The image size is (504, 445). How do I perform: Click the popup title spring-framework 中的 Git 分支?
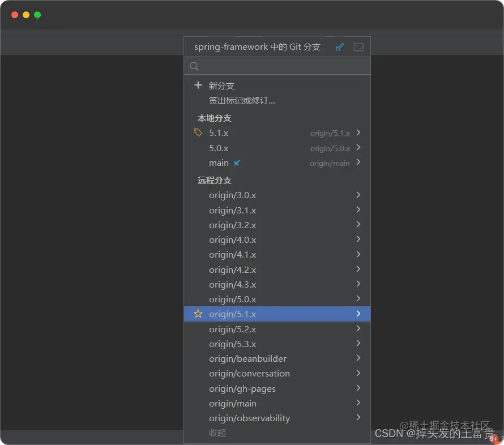click(257, 47)
